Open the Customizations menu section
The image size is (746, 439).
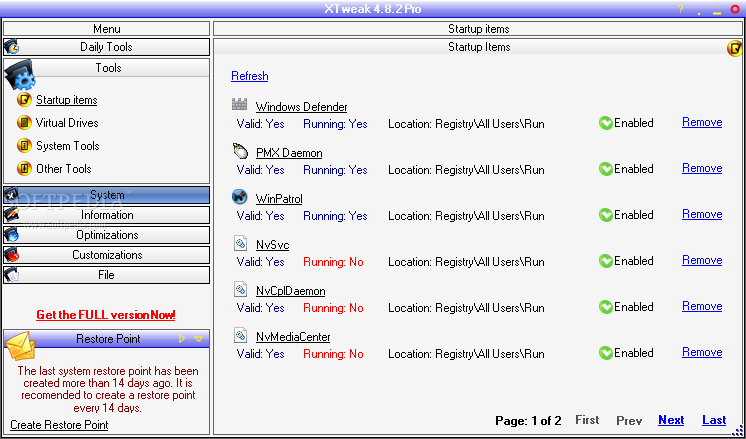(x=106, y=255)
